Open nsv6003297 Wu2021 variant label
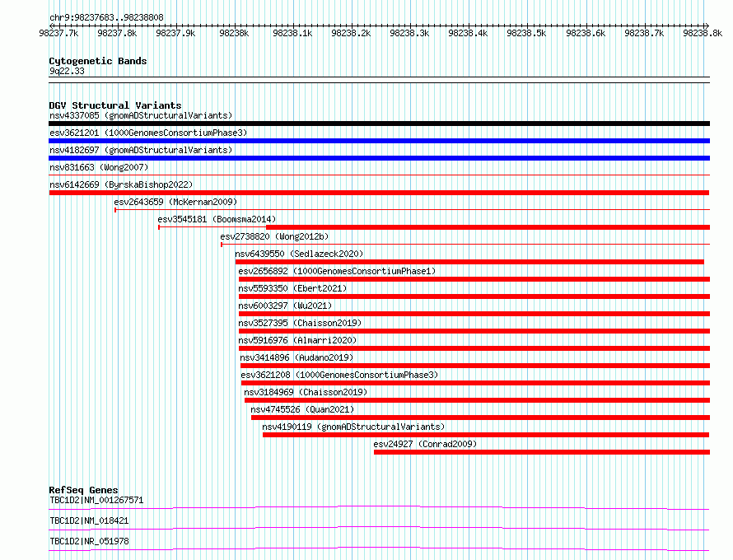The width and height of the screenshot is (733, 560). [285, 306]
